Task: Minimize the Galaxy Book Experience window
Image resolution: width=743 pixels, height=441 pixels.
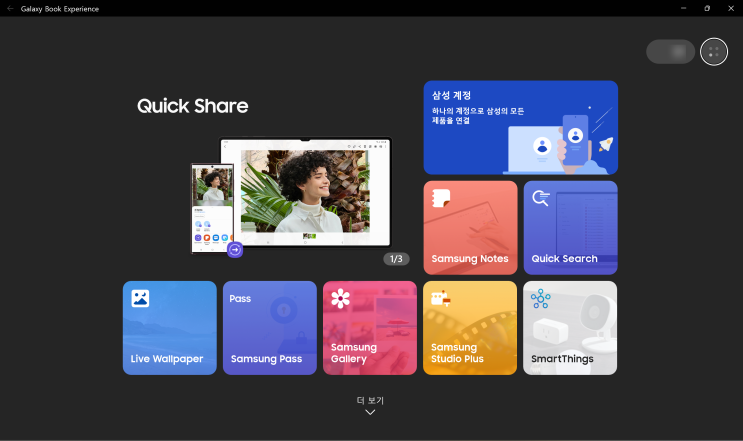Action: (x=683, y=8)
